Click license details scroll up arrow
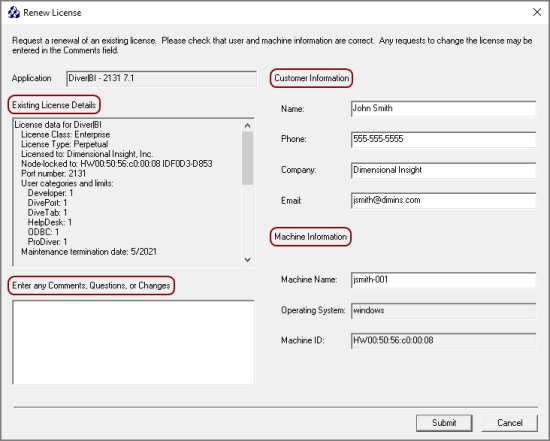Viewport: 550px width, 441px height. 248,125
